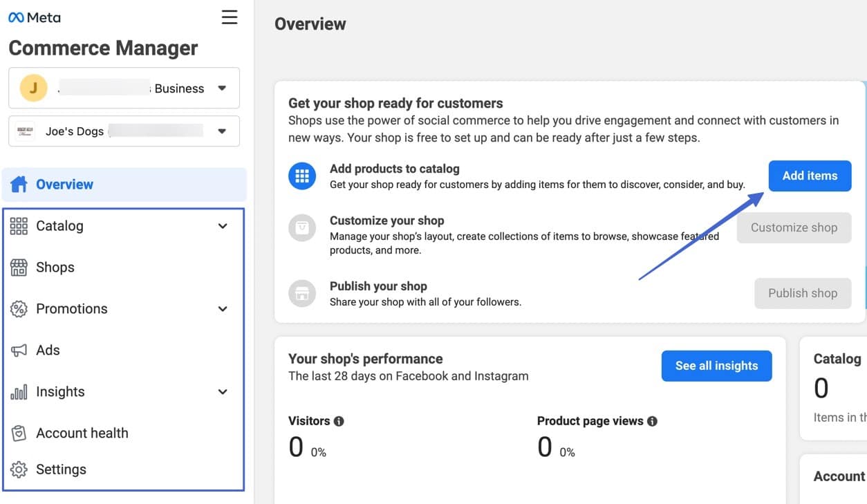867x504 pixels.
Task: Open the hamburger menu
Action: 229,17
